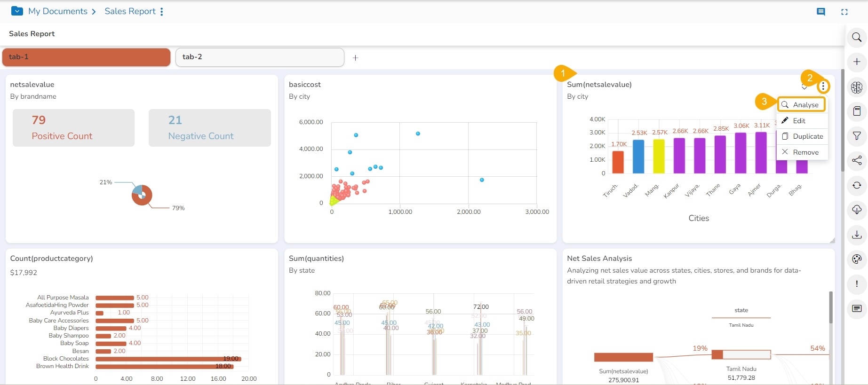Refresh the report using the sync icon
Viewport: 868px width, 385px height.
coord(857,185)
